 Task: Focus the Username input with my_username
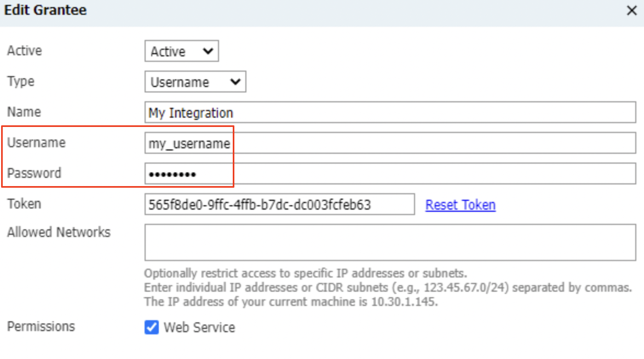pyautogui.click(x=389, y=143)
